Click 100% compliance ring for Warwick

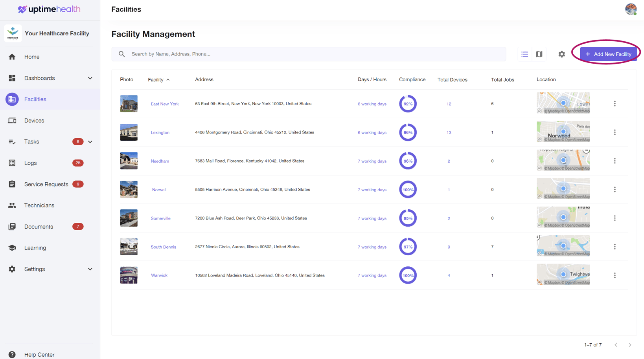pyautogui.click(x=408, y=275)
